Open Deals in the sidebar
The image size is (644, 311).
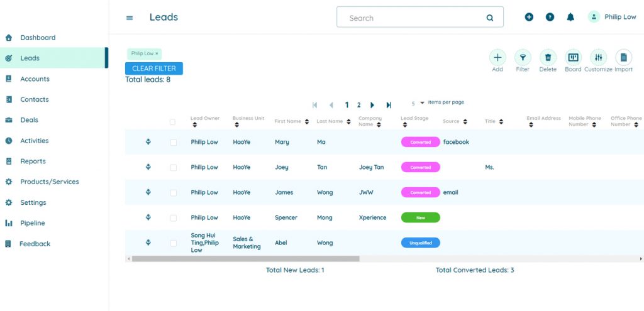point(29,120)
